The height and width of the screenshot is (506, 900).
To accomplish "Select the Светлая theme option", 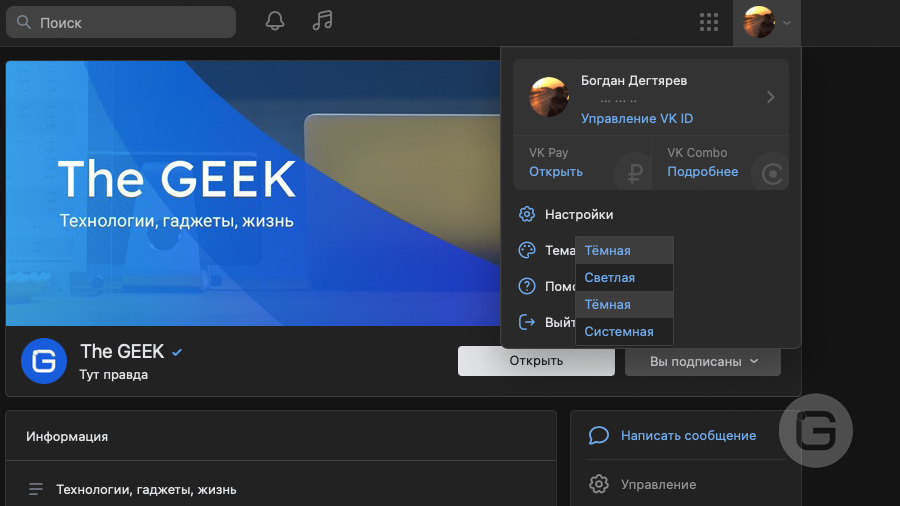I will (x=624, y=278).
